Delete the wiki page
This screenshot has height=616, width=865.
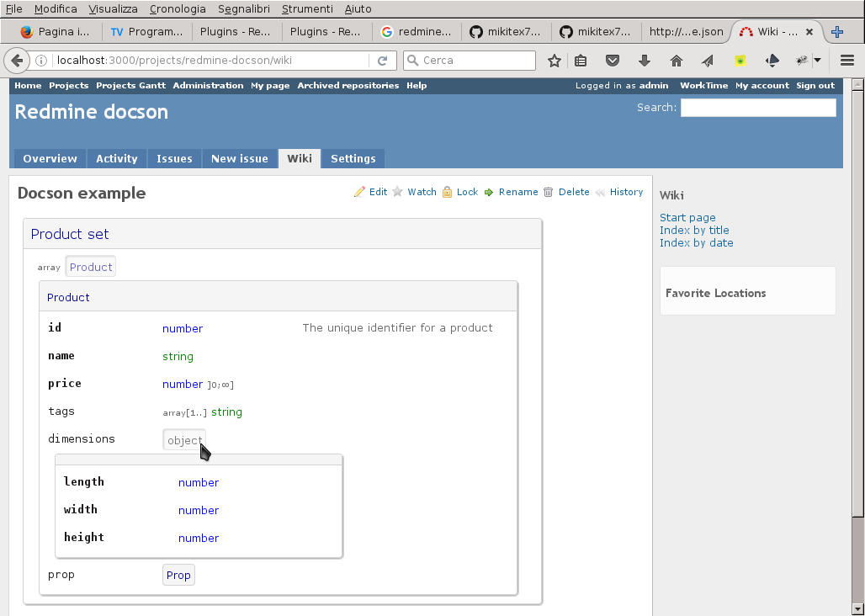[x=566, y=192]
